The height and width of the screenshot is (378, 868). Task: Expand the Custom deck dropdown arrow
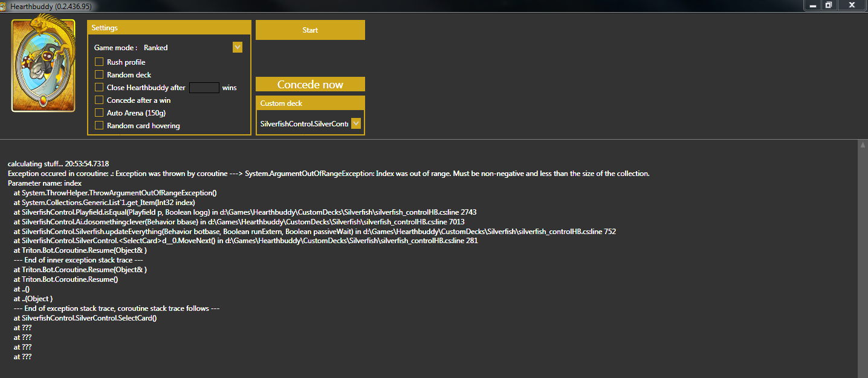click(356, 123)
